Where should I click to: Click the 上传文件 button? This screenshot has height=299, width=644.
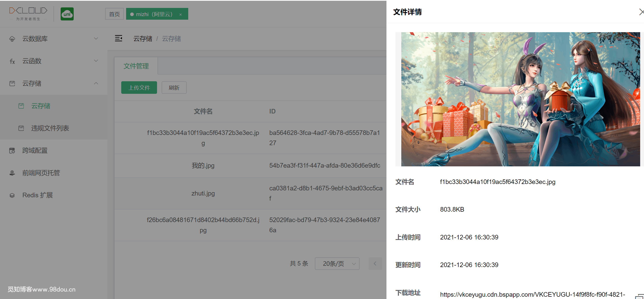point(139,88)
